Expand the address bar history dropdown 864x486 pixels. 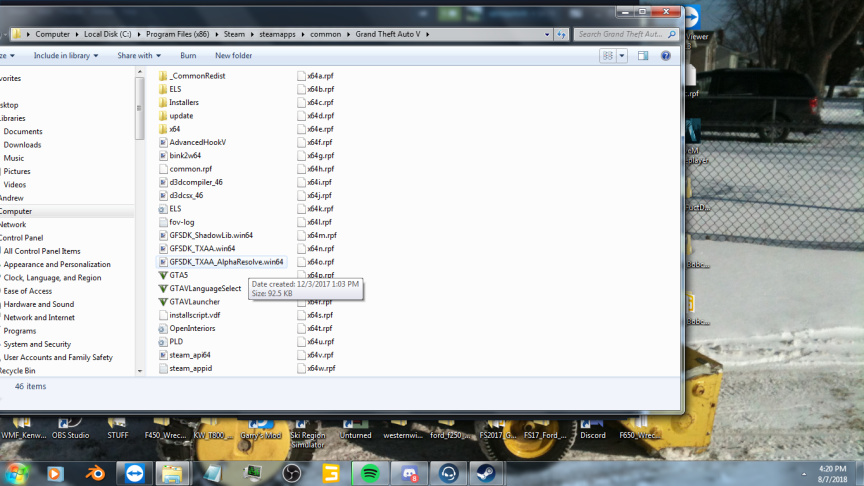(x=547, y=34)
